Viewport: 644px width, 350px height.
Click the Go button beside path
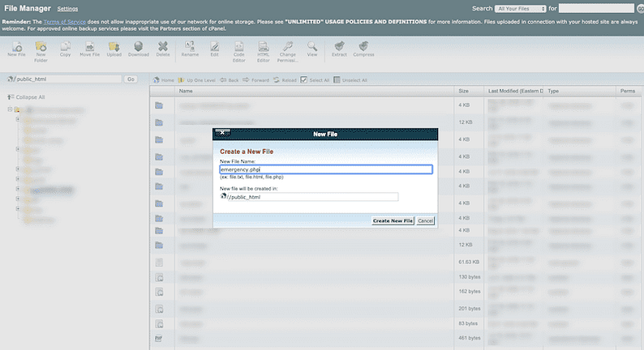[131, 79]
